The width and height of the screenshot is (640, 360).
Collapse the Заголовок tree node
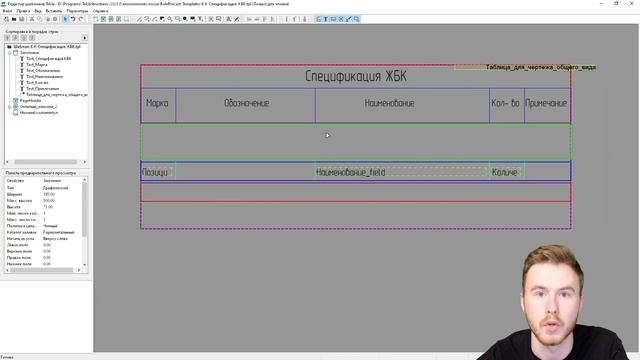pos(9,53)
